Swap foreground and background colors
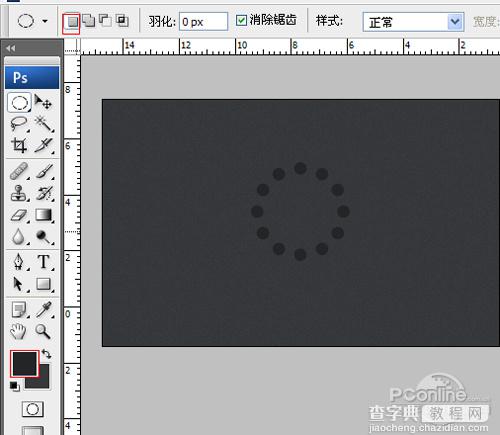Viewport: 500px width, 435px height. coord(47,354)
